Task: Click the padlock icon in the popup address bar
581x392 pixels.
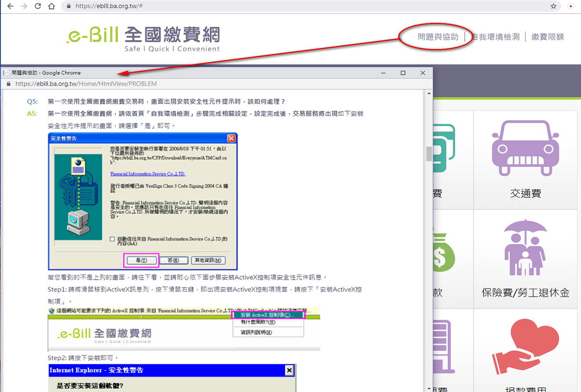Action: [7, 84]
